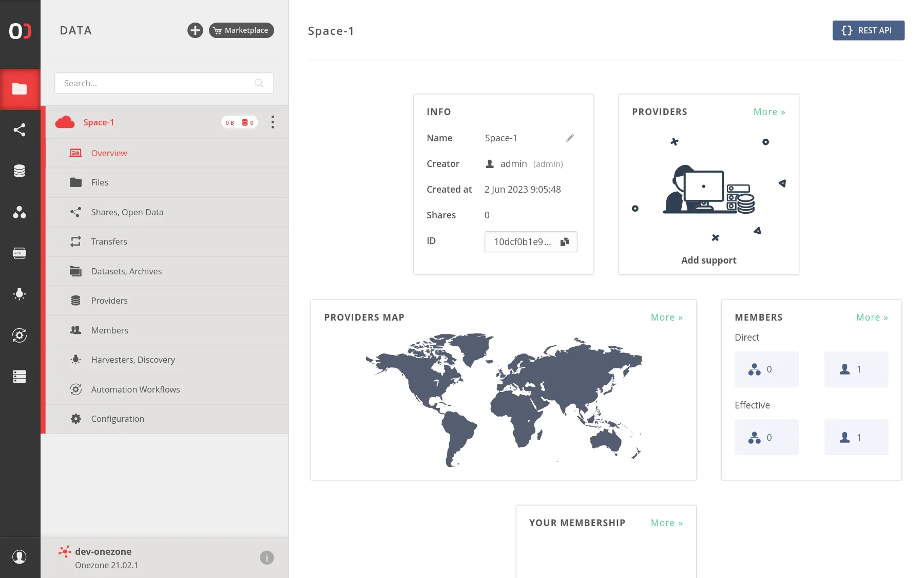Screen dimensions: 924x578
Task: Select Files in the Space-1 menu
Action: (100, 182)
